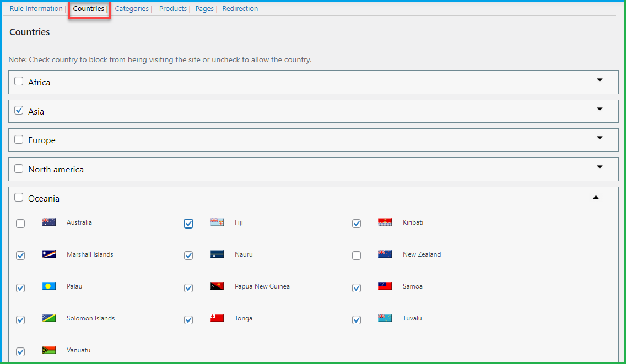Select the Marshall Islands flag icon
This screenshot has width=626, height=364.
[48, 254]
